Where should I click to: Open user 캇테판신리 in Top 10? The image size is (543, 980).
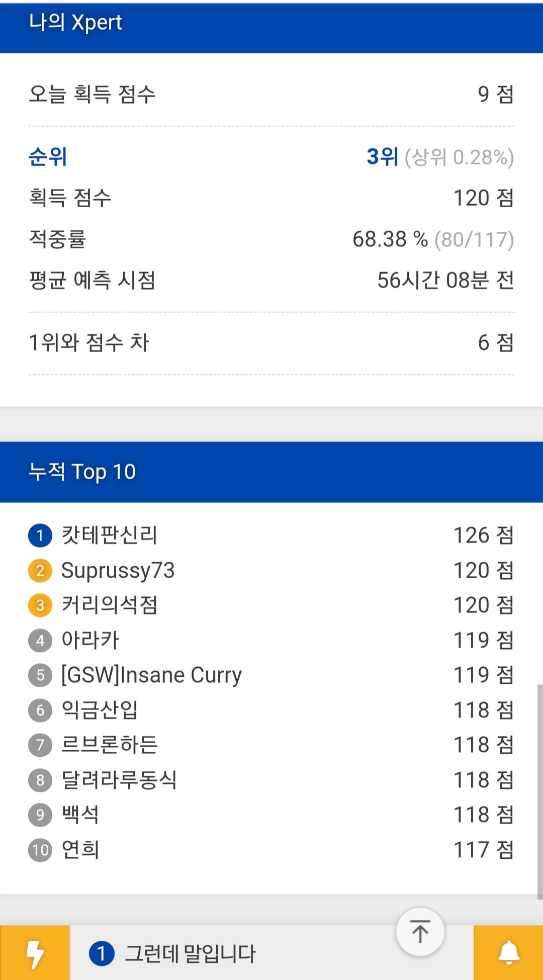click(x=109, y=535)
